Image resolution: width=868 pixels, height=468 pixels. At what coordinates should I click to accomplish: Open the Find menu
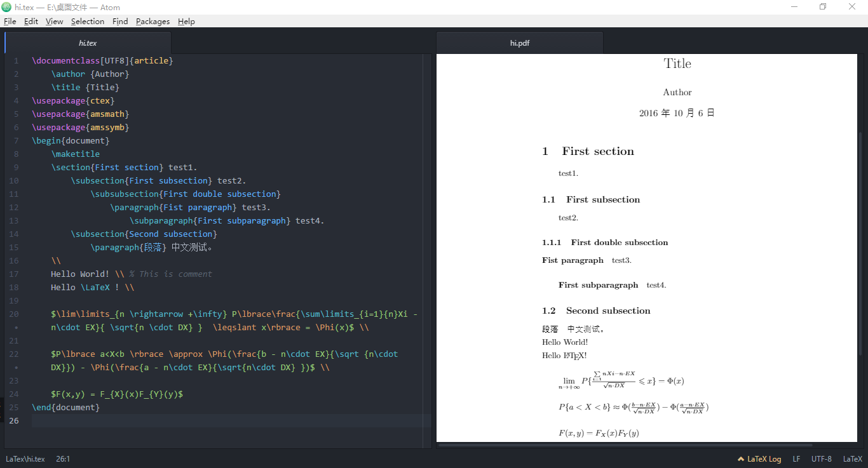pyautogui.click(x=120, y=21)
